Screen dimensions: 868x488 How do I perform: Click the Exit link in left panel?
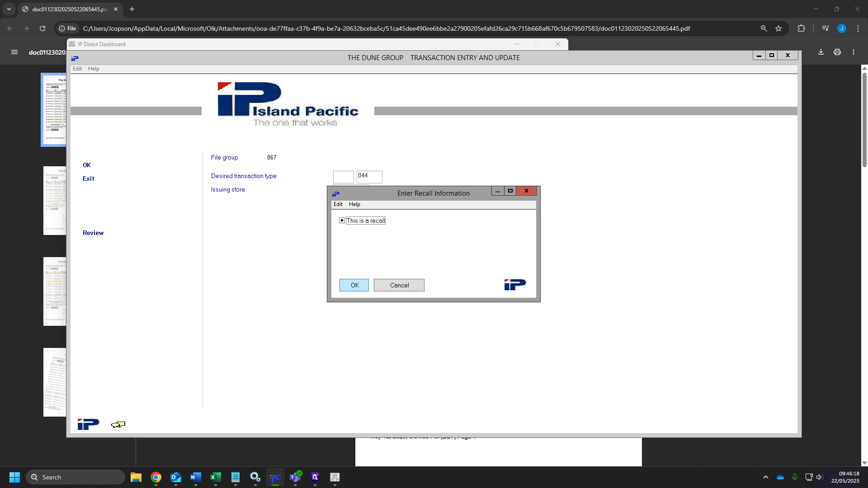tap(89, 178)
